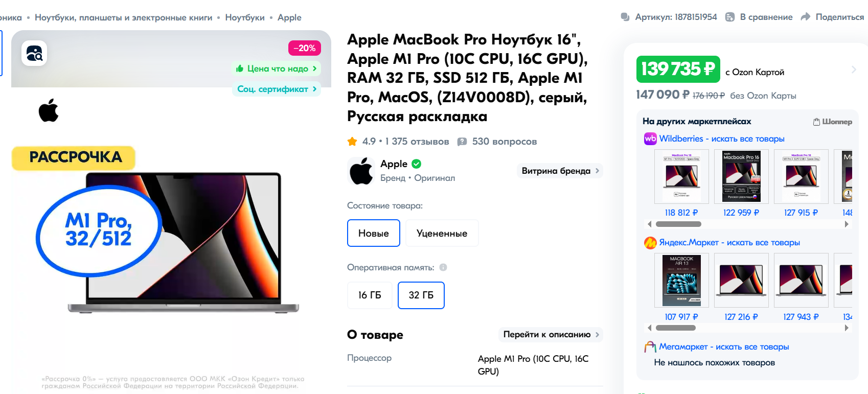Open Яндекс.Маркет искать все товары link
This screenshot has height=394, width=868.
pos(729,242)
